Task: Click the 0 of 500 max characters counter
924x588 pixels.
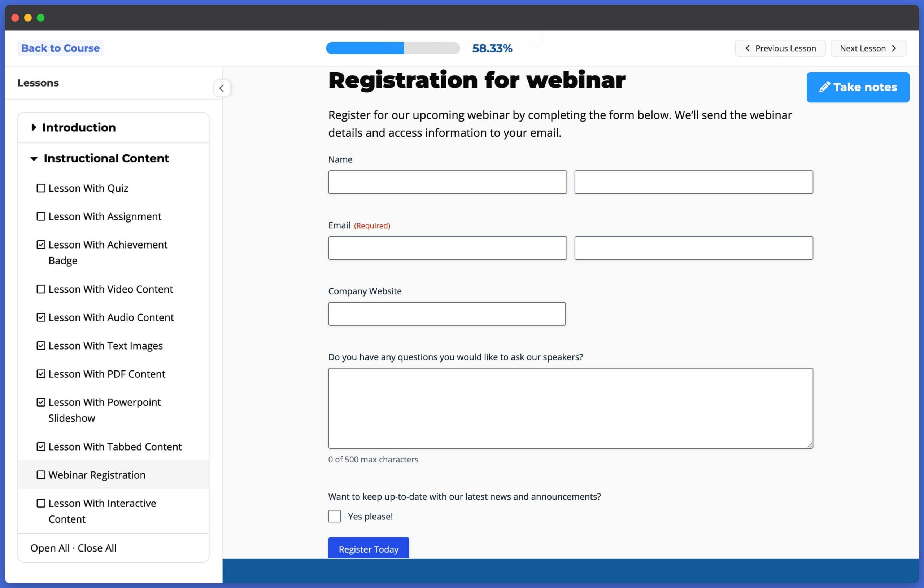Action: click(x=373, y=459)
